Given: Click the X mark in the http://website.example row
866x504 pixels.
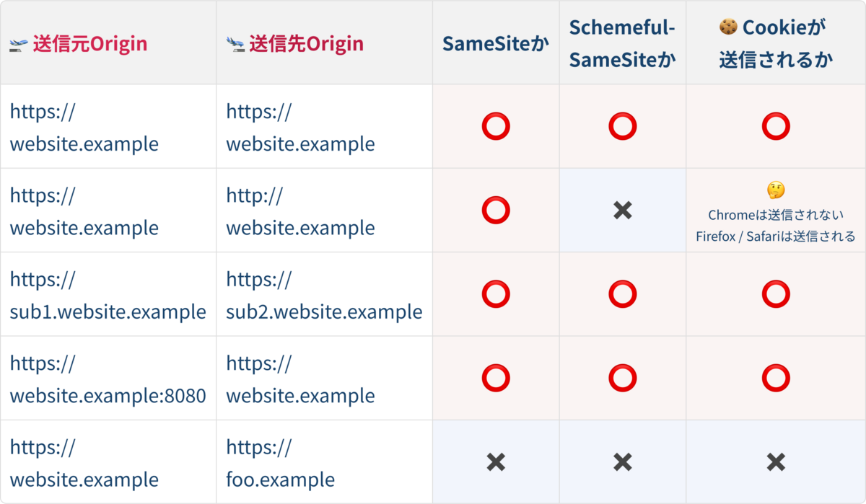Looking at the screenshot, I should point(622,211).
